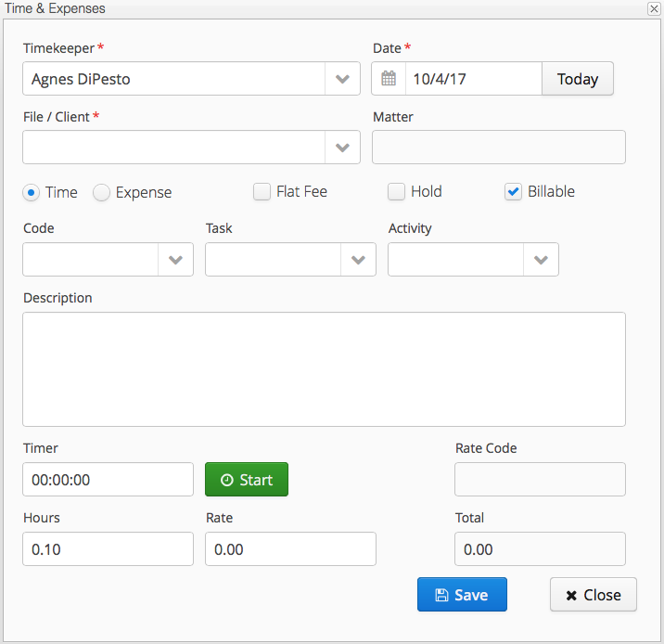
Task: Focus the Hours input field
Action: [108, 549]
